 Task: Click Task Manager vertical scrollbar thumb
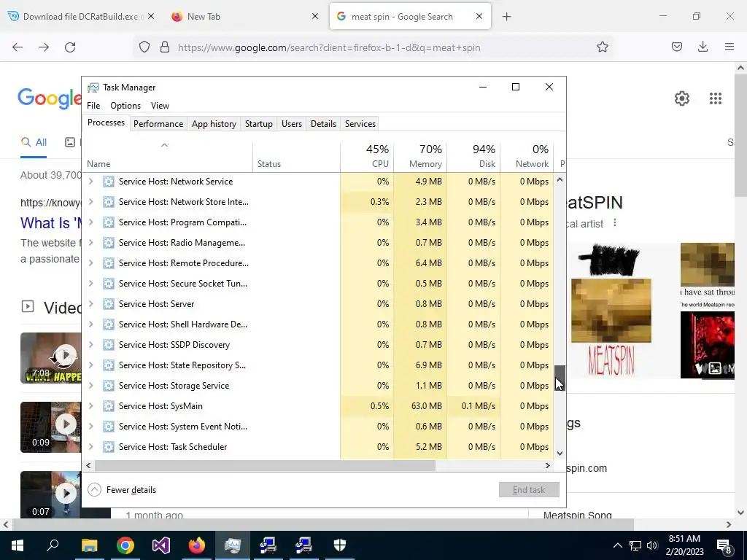[x=560, y=378]
